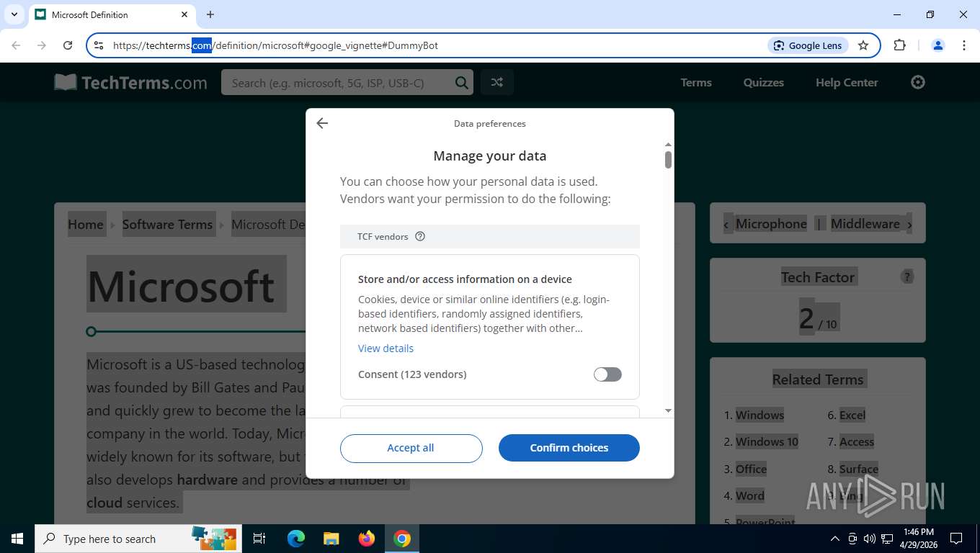
Task: Click the Tech Factor help icon
Action: [907, 277]
